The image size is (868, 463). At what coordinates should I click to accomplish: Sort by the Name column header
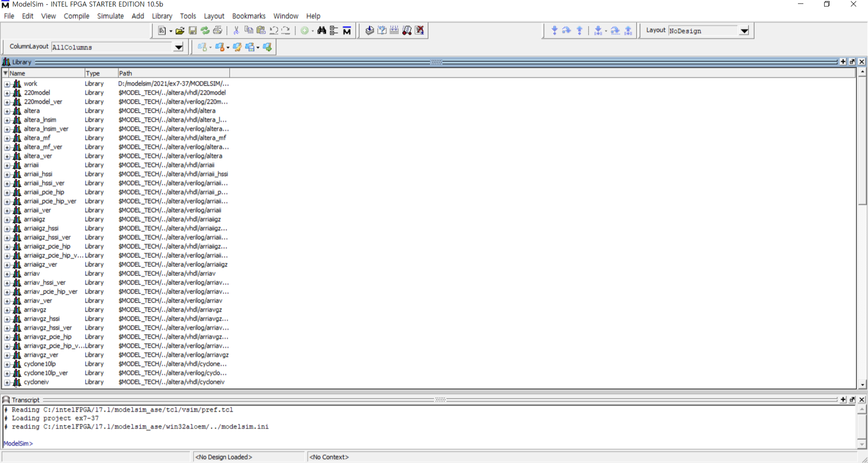pyautogui.click(x=43, y=73)
